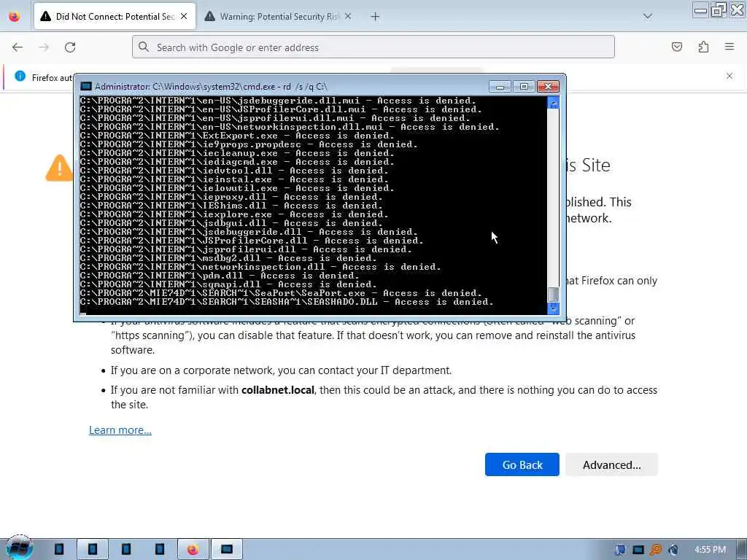The width and height of the screenshot is (747, 560).
Task: Open the Pocket save icon
Action: [676, 47]
